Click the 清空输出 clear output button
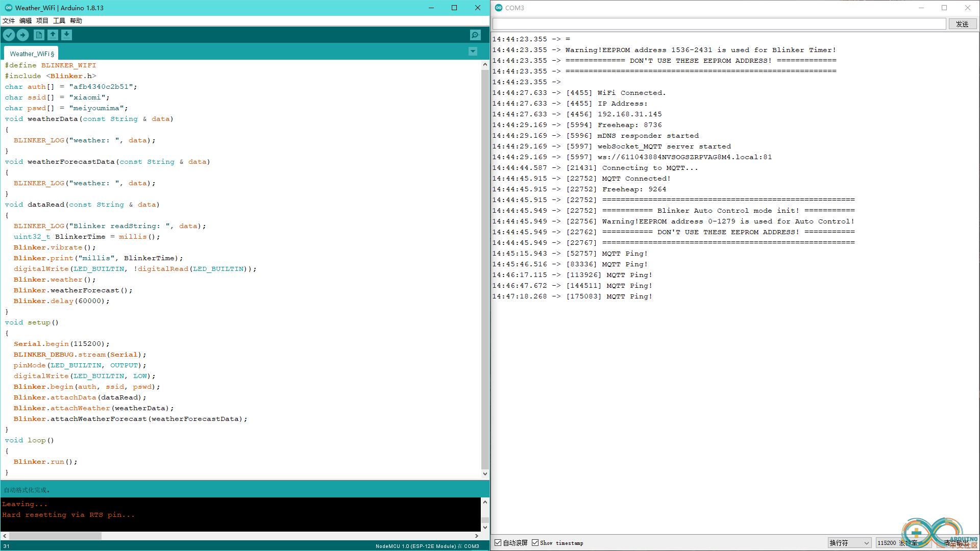The width and height of the screenshot is (980, 551). [x=957, y=543]
